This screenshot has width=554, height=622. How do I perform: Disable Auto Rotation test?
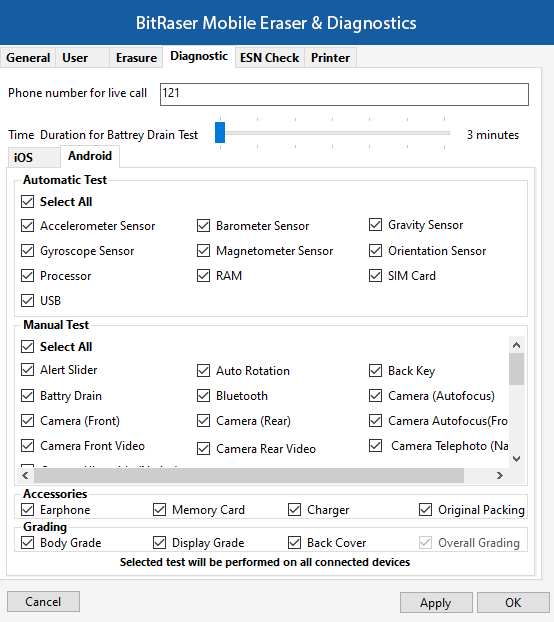(x=203, y=371)
